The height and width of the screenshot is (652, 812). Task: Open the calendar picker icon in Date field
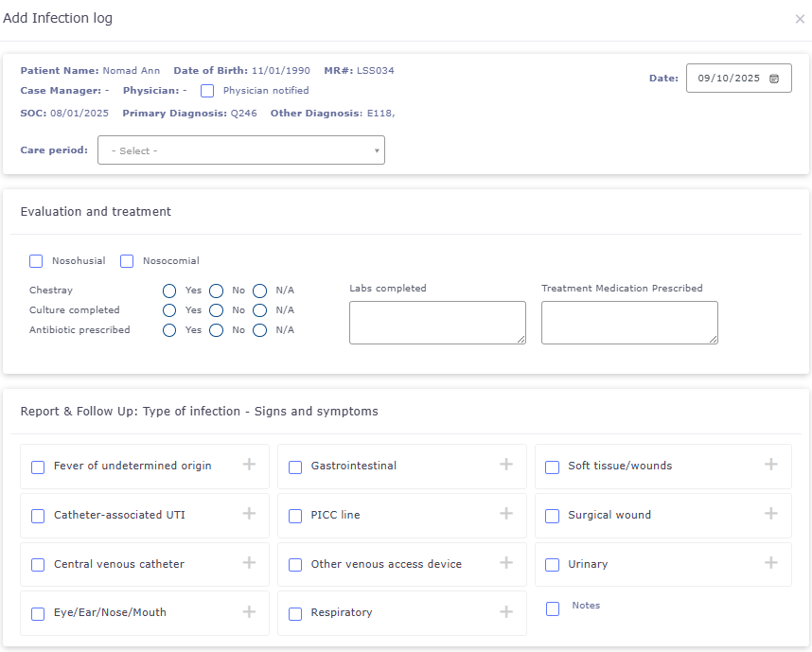coord(774,79)
